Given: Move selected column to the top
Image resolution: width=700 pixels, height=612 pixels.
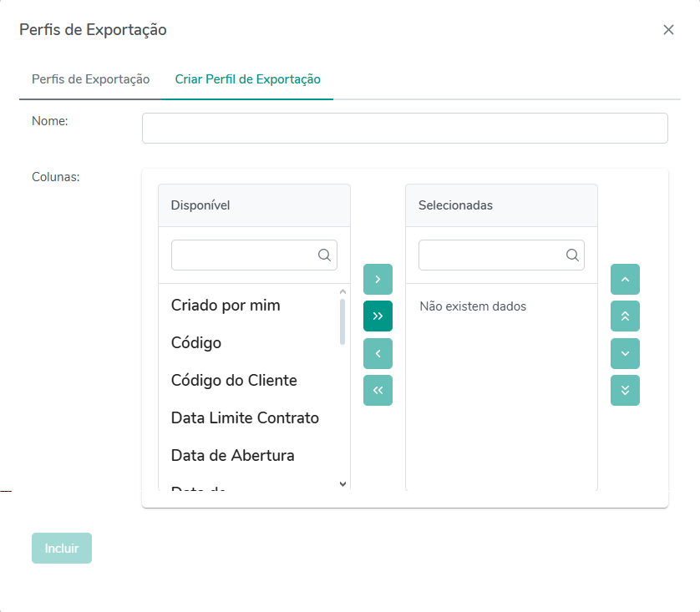Looking at the screenshot, I should (x=625, y=316).
